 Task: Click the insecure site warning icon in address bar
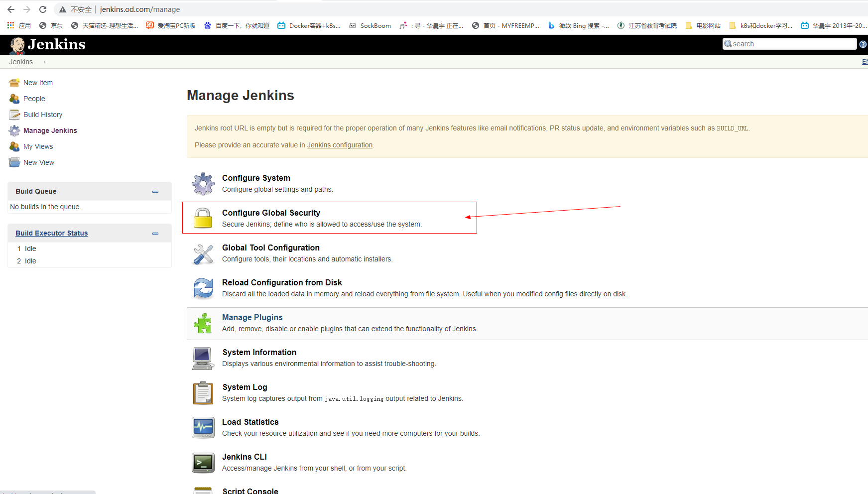[63, 9]
